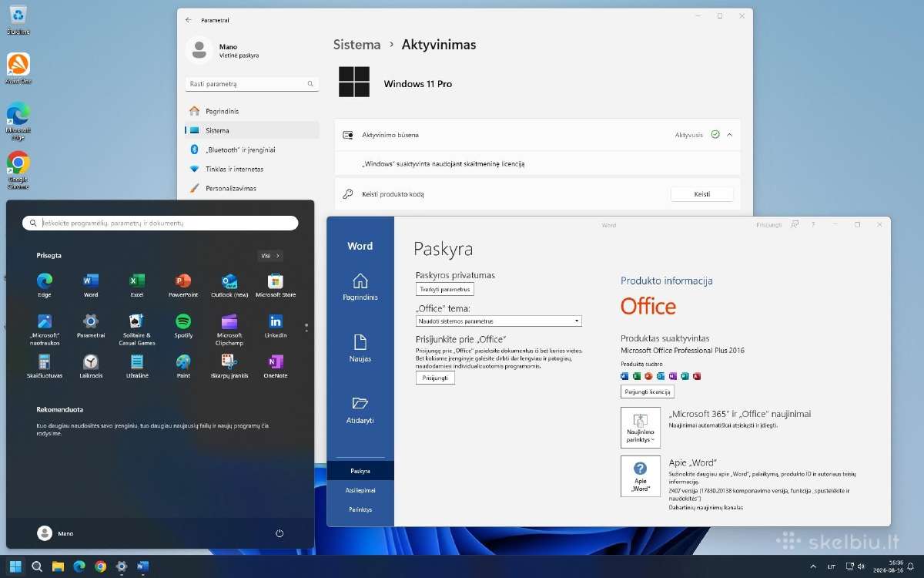Open Google Chrome desktop shortcut
This screenshot has width=924, height=578.
18,170
